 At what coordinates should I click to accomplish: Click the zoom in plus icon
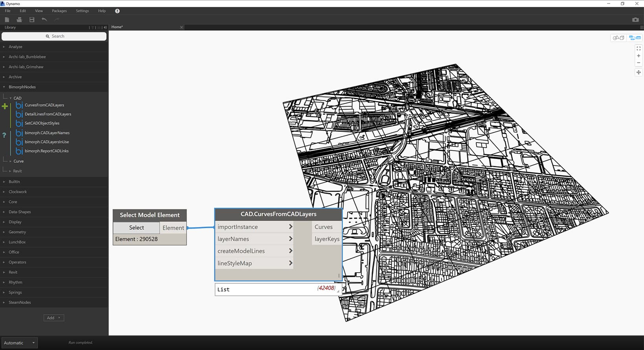638,56
